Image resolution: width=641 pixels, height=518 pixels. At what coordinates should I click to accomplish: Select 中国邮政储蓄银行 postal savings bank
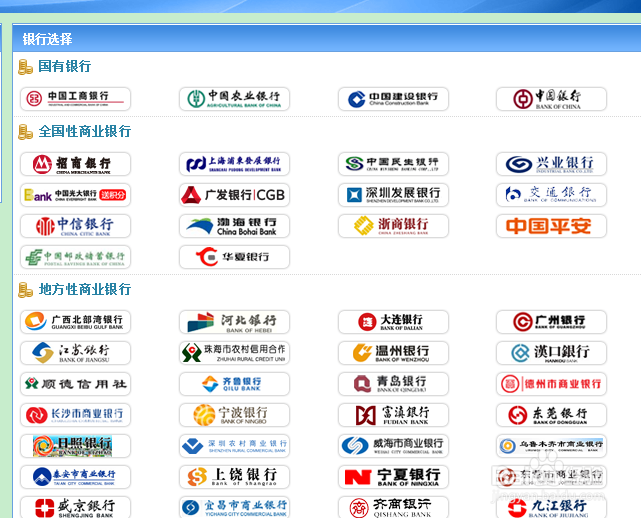[x=75, y=257]
